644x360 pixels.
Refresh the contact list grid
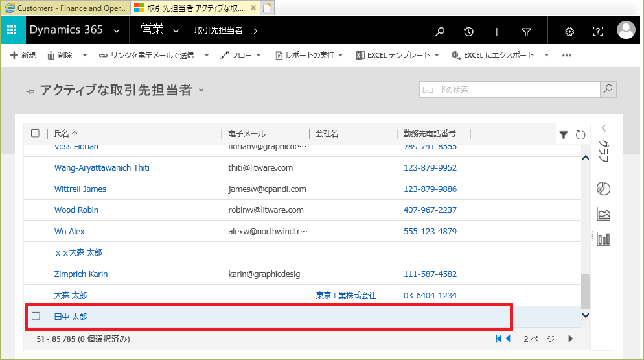pyautogui.click(x=581, y=134)
